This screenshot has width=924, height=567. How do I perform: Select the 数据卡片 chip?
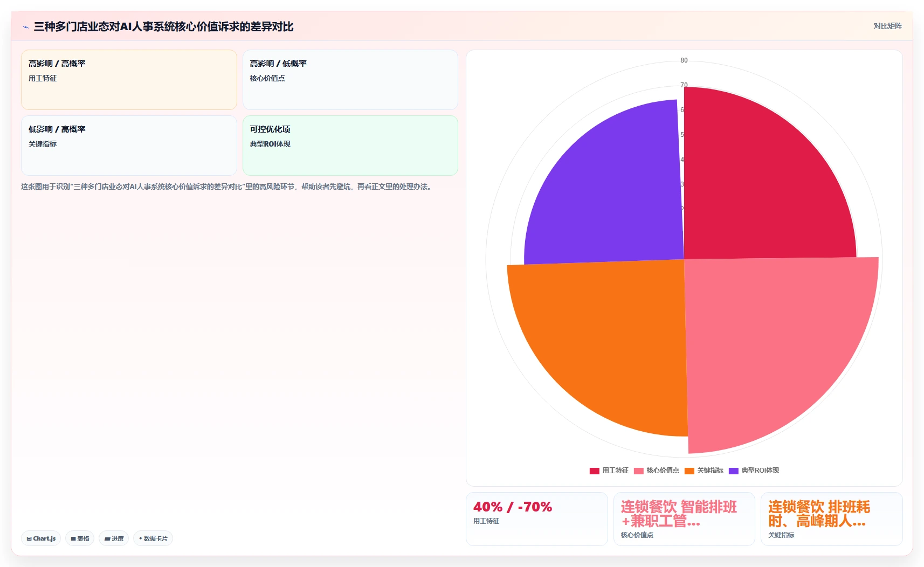(x=153, y=538)
